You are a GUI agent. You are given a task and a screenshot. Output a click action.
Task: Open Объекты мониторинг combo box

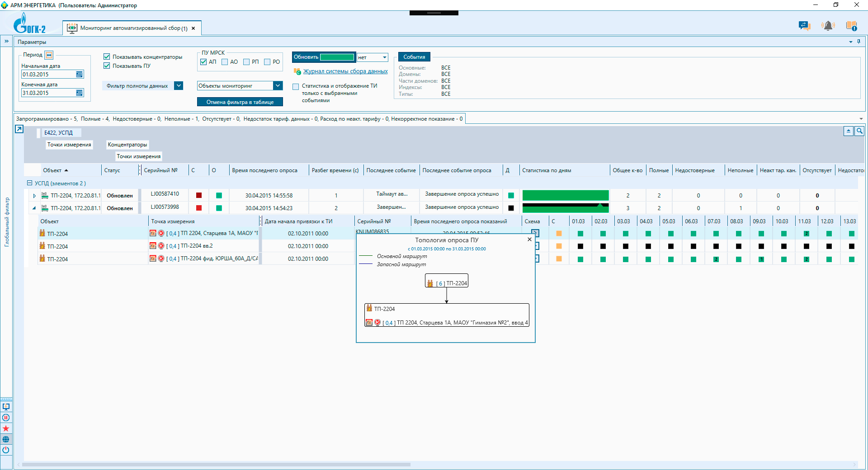(x=278, y=86)
